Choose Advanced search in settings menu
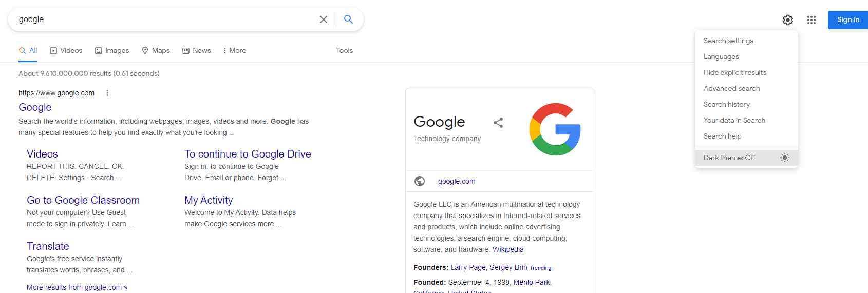The width and height of the screenshot is (868, 293). coord(731,88)
